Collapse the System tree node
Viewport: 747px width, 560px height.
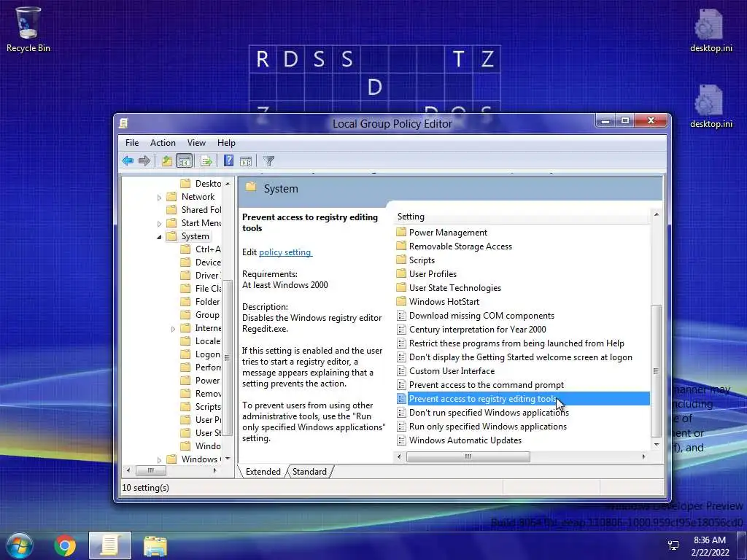pyautogui.click(x=159, y=237)
